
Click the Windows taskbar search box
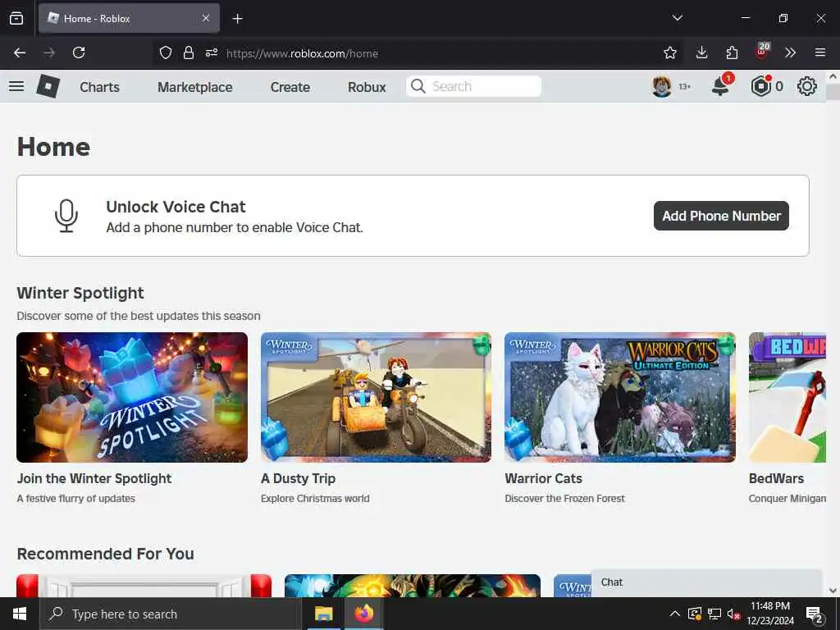(x=171, y=614)
